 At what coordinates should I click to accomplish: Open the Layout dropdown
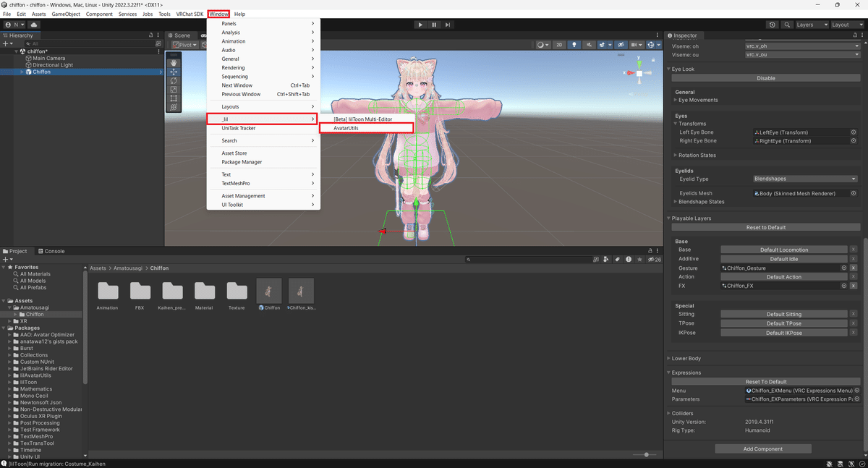846,25
